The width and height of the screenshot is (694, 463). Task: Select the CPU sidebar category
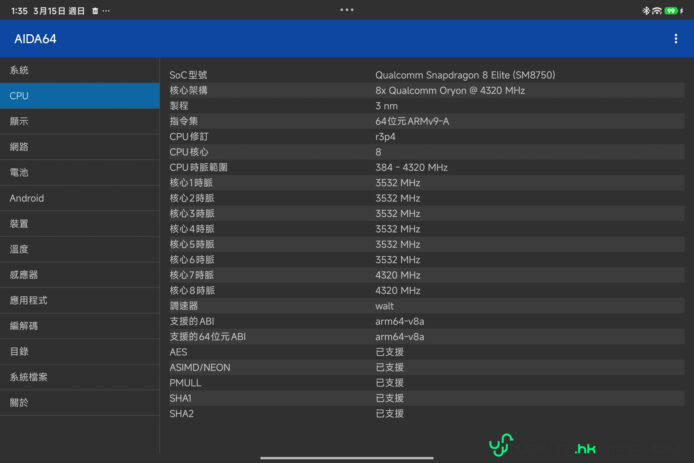pos(19,96)
